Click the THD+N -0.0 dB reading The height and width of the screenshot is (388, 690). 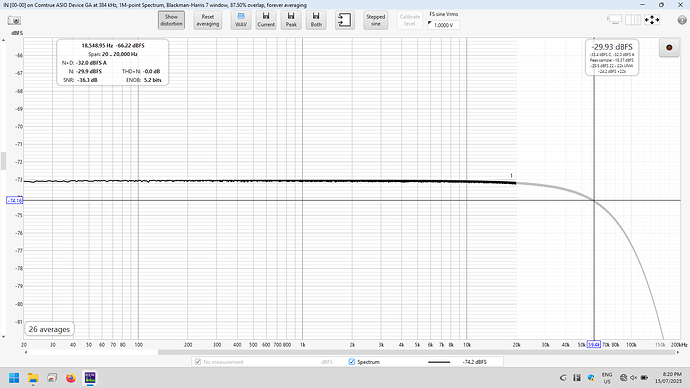pyautogui.click(x=141, y=71)
